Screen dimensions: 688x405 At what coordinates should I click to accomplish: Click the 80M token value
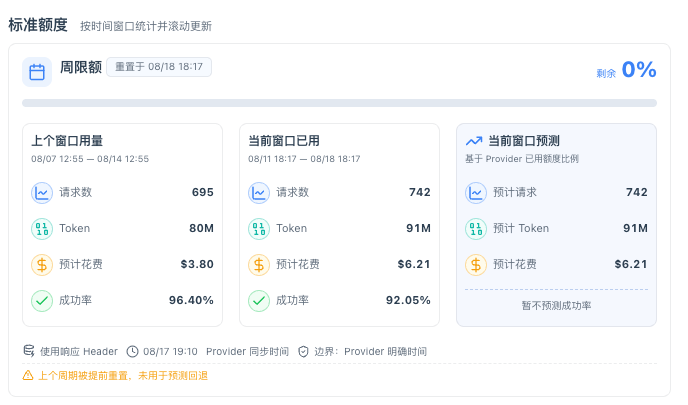(201, 228)
